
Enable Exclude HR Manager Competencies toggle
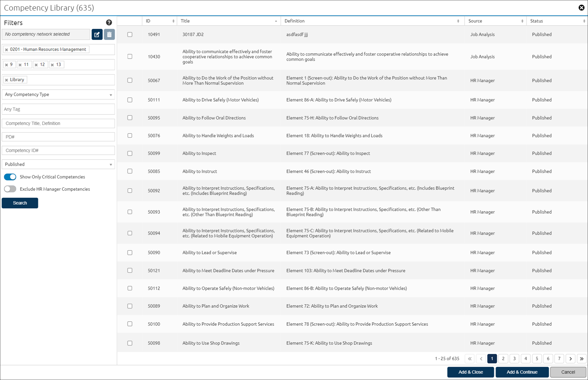pos(10,189)
